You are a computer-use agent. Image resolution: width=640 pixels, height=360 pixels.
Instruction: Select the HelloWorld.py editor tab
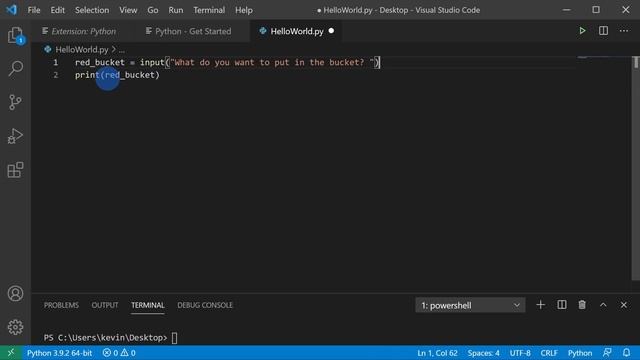(296, 31)
